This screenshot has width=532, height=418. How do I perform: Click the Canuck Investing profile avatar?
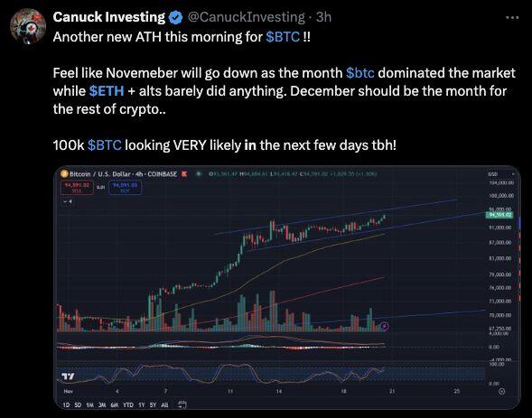(28, 26)
